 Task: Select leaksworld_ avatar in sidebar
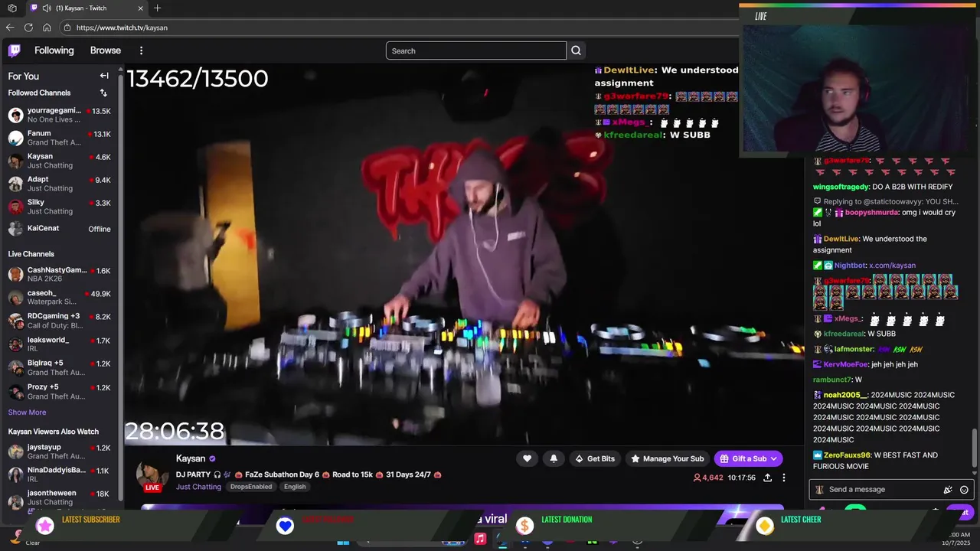click(x=15, y=344)
